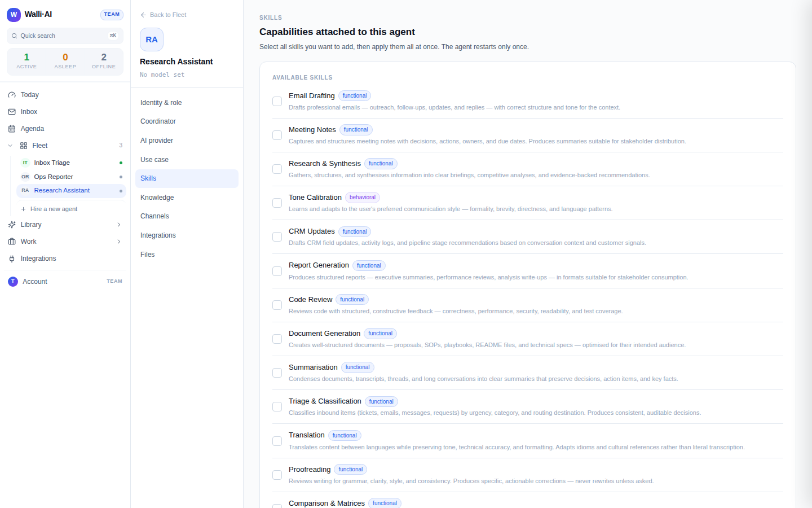Click the functional tag on Code Review
The image size is (812, 508).
click(352, 300)
